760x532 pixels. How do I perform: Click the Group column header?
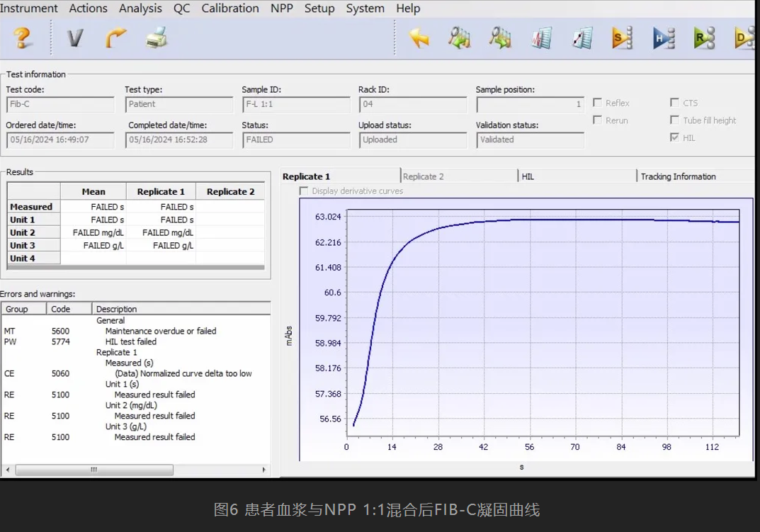24,309
